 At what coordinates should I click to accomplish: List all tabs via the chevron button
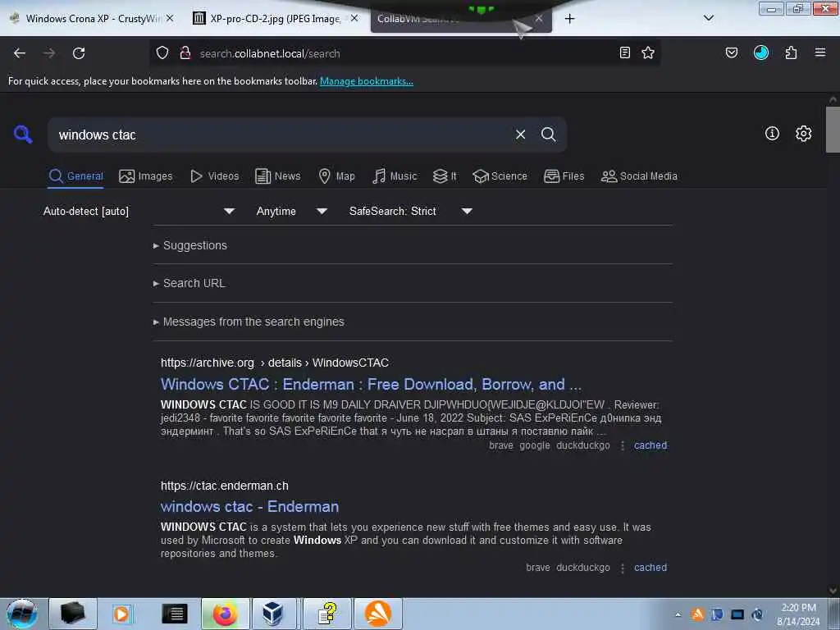tap(709, 18)
